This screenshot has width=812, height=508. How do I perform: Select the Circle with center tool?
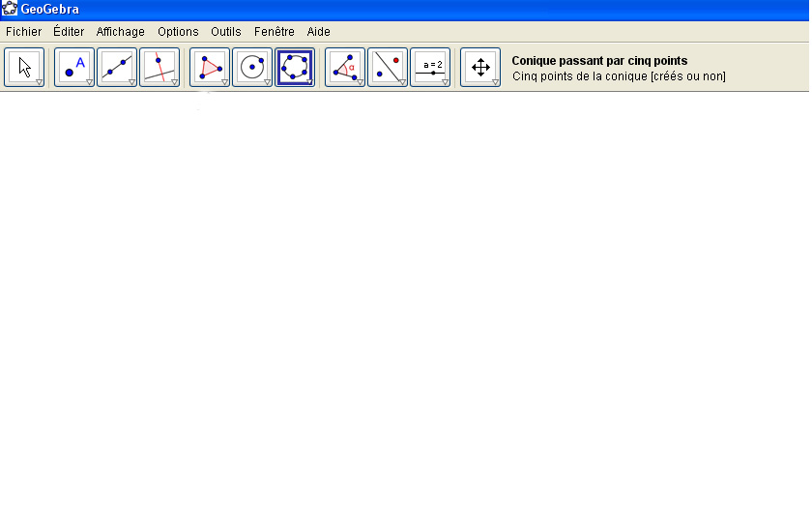coord(251,67)
